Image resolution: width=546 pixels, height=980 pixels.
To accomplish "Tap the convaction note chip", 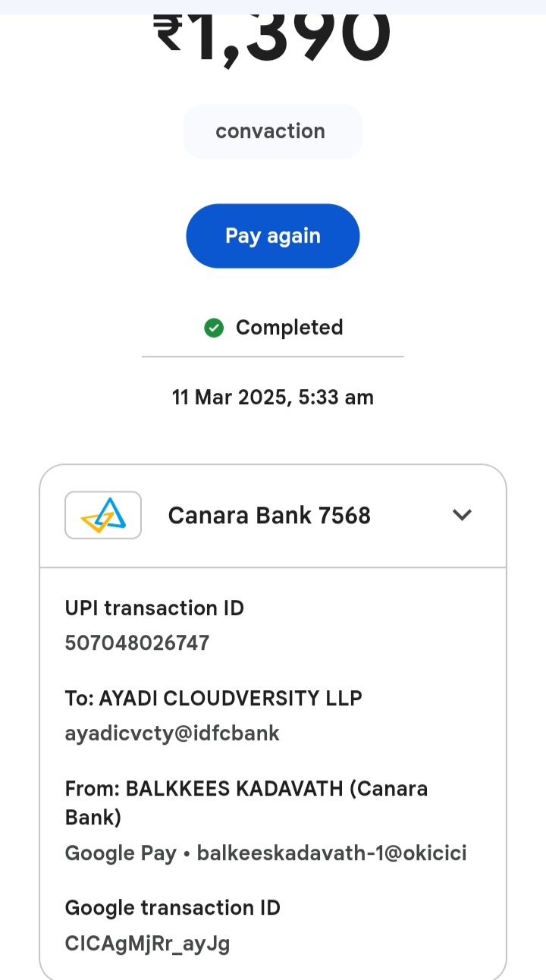I will [272, 131].
